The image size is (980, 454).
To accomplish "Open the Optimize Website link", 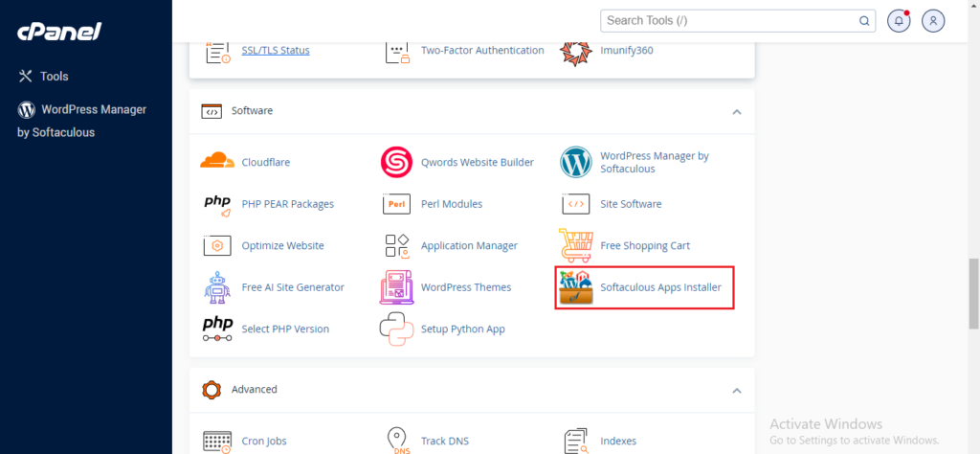I will coord(282,246).
